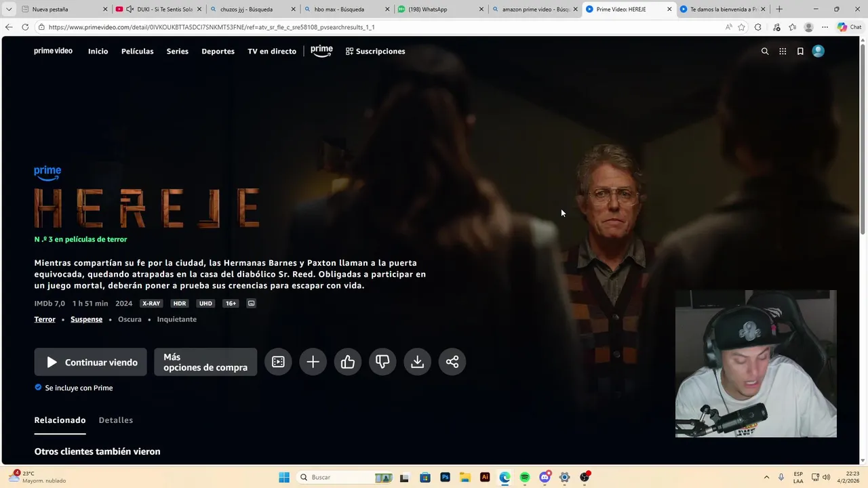The width and height of the screenshot is (868, 488).
Task: Reload the page with refresh icon
Action: click(25, 27)
